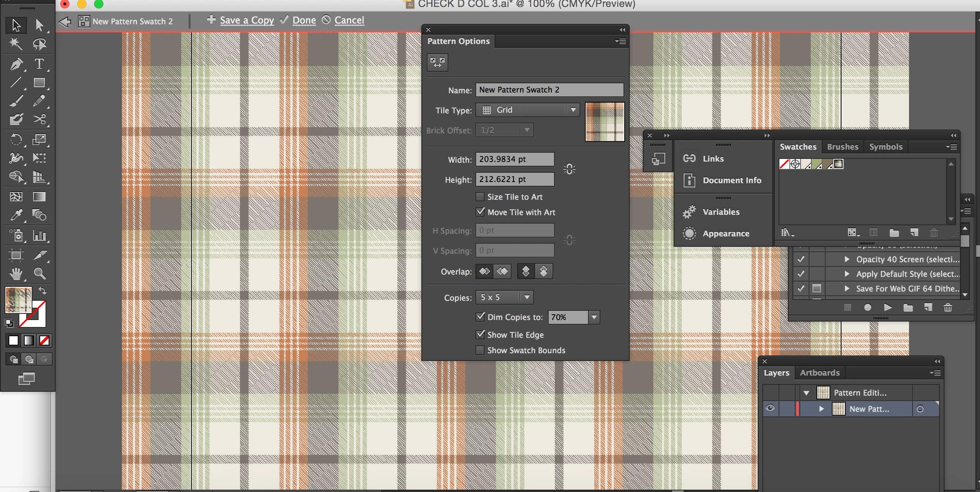Click the Pattern Tile Tool button
The width and height of the screenshot is (980, 492).
tap(437, 62)
